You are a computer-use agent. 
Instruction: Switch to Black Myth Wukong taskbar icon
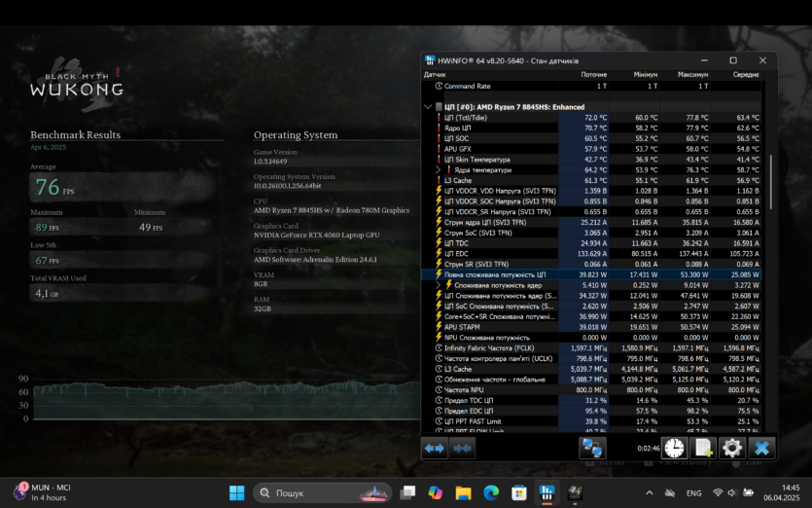point(575,492)
